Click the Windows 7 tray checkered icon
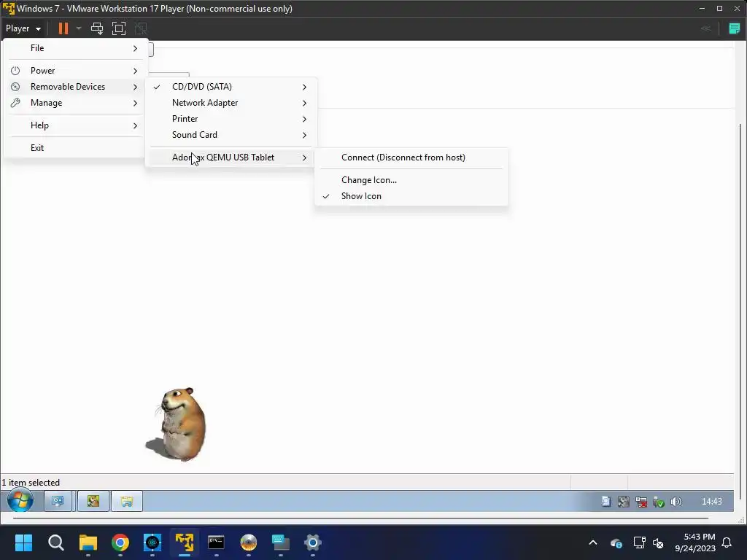Viewport: 747px width, 560px height. (x=623, y=502)
